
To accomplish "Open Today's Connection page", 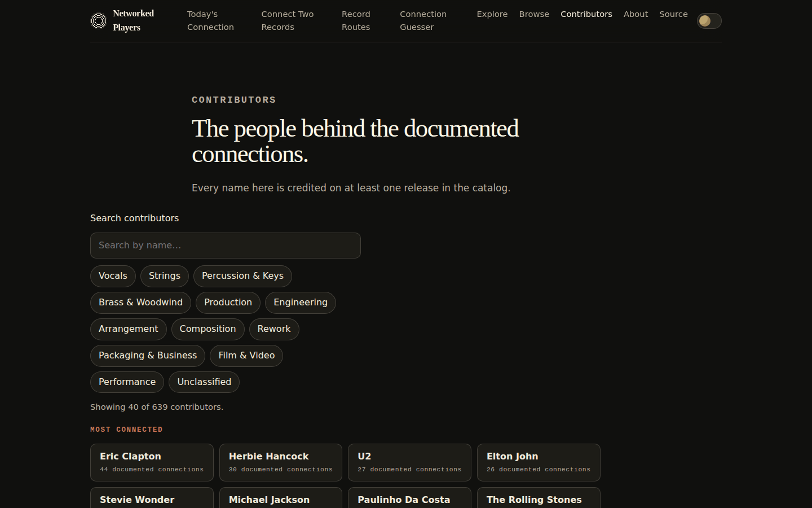I will click(210, 20).
